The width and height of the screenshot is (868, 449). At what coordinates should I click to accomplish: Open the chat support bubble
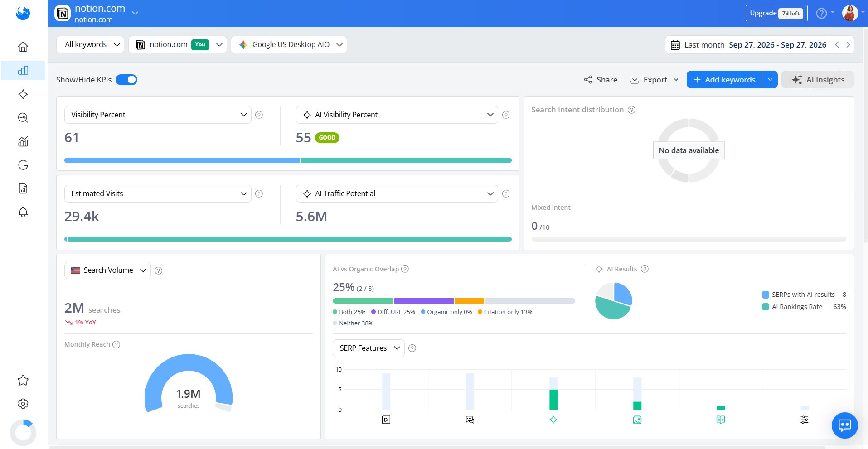(x=845, y=425)
